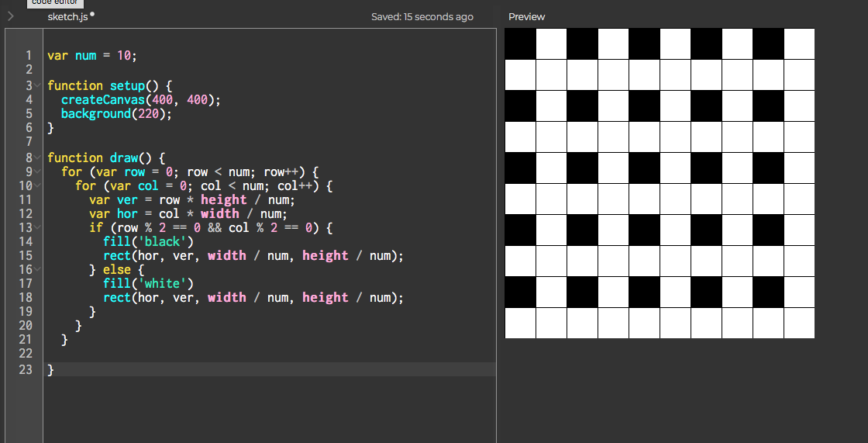Click the 'for (var row = 0' loop line
The height and width of the screenshot is (443, 868).
point(191,171)
